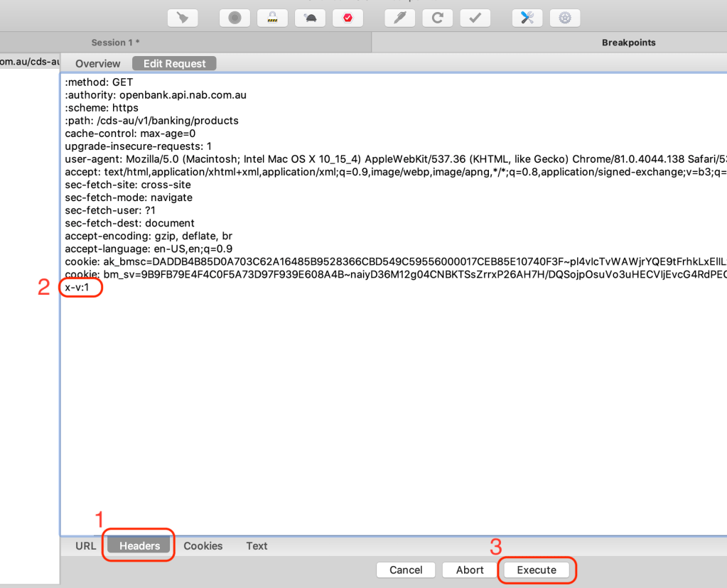Compose a new request with pen icon
This screenshot has height=588, width=727.
(400, 18)
